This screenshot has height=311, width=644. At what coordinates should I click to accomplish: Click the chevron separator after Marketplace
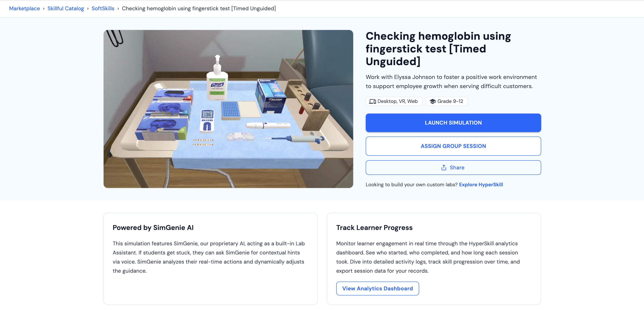point(44,9)
